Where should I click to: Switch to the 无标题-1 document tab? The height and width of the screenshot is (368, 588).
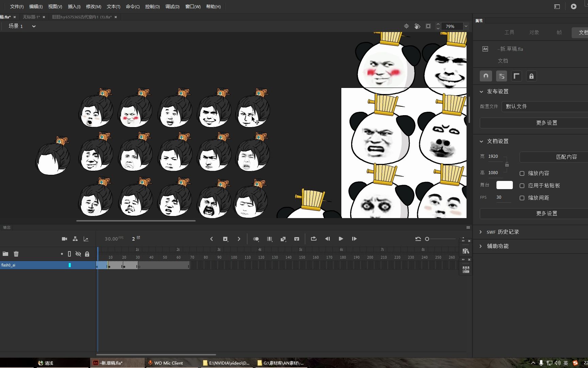31,17
